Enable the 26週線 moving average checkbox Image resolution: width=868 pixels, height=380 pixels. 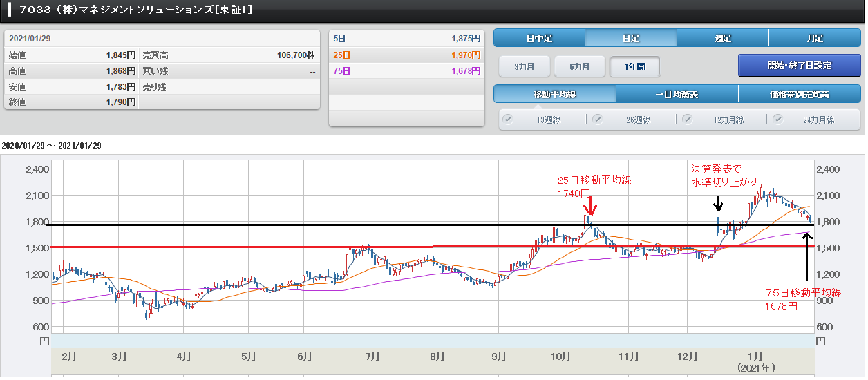pos(598,119)
